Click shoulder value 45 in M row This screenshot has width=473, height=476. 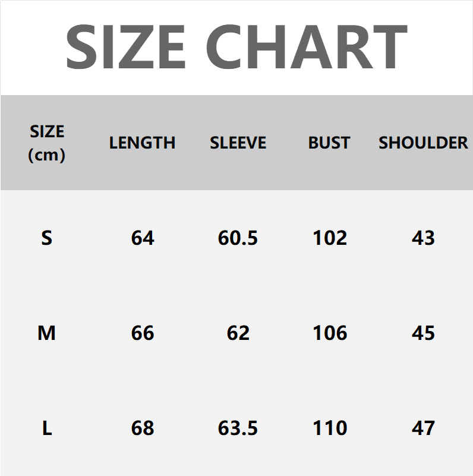coord(423,333)
